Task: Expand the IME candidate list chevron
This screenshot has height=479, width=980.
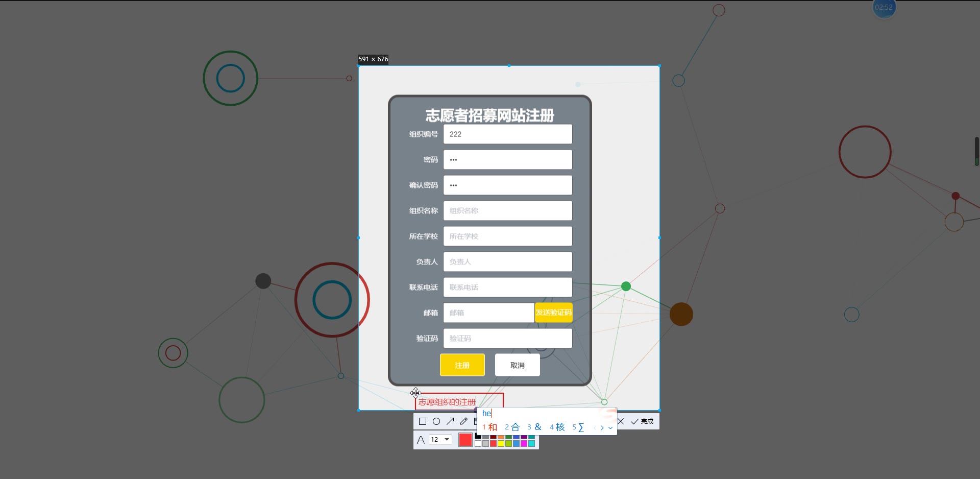Action: [610, 428]
